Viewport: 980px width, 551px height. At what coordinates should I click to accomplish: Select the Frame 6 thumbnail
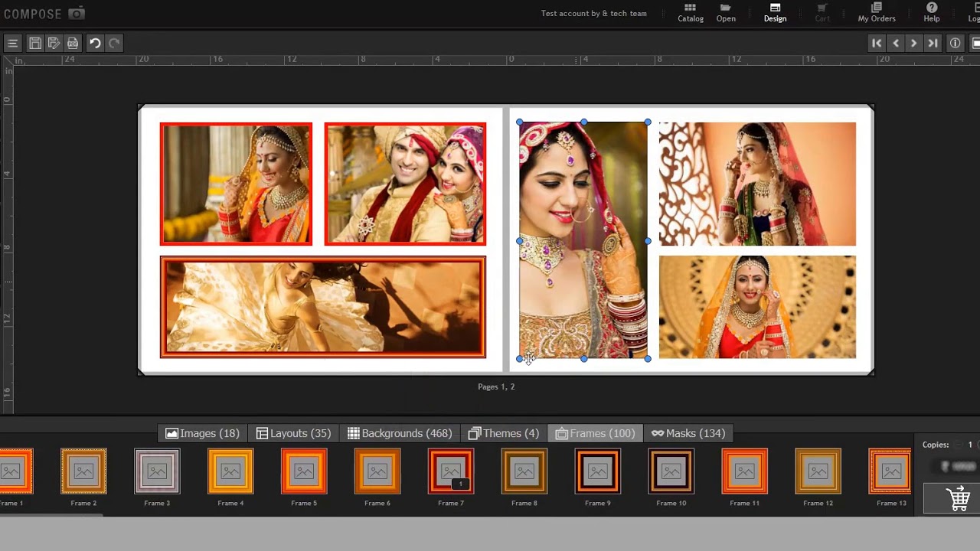coord(377,471)
